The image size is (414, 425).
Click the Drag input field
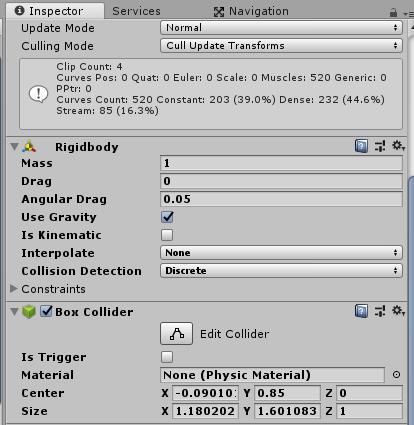(x=281, y=181)
